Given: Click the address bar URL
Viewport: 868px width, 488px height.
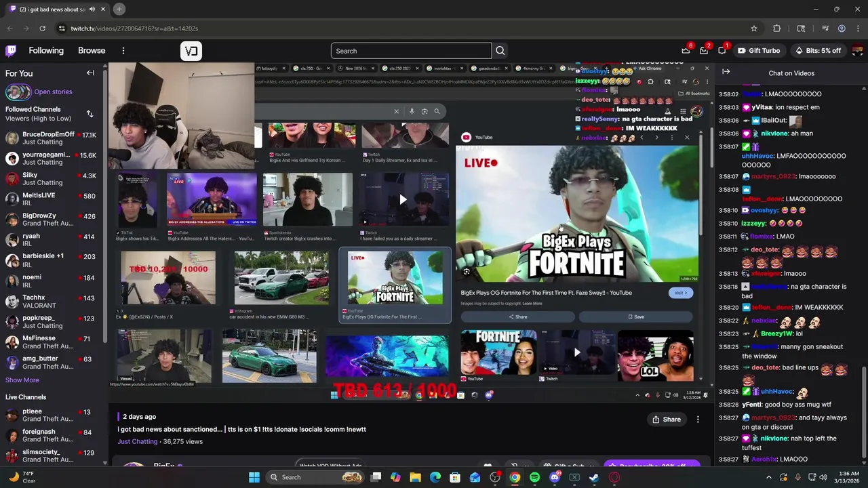Looking at the screenshot, I should (134, 28).
